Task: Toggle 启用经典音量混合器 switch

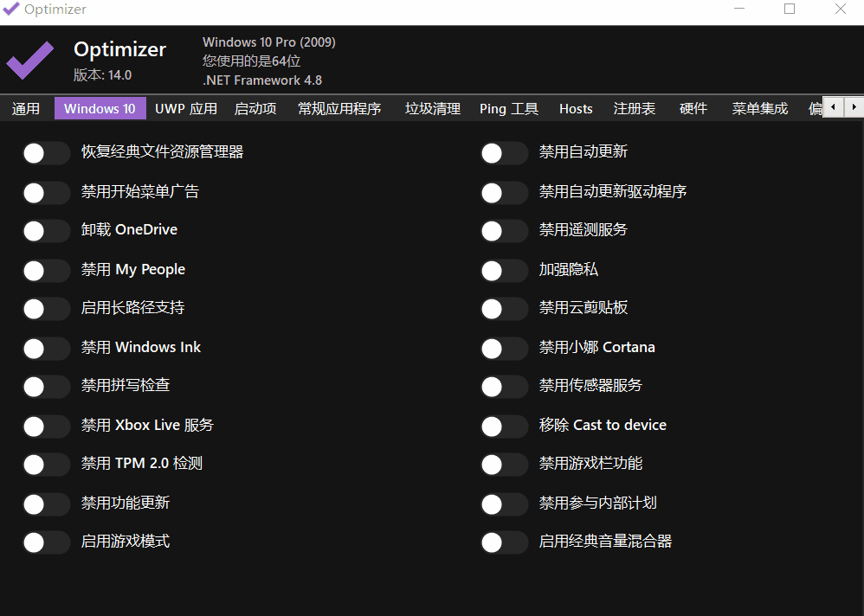Action: pyautogui.click(x=504, y=542)
